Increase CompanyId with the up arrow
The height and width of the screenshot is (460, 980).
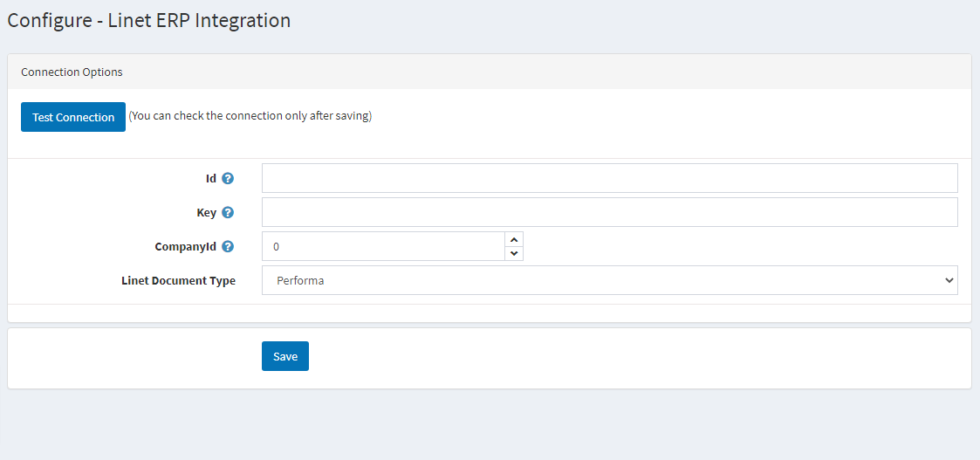click(x=514, y=239)
